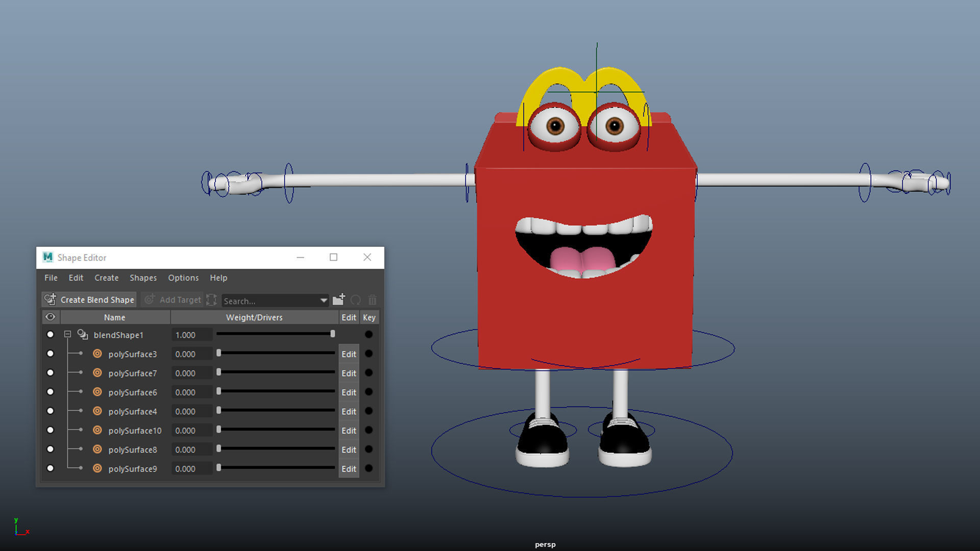Image resolution: width=980 pixels, height=551 pixels.
Task: Open the Shapes menu
Action: point(143,278)
